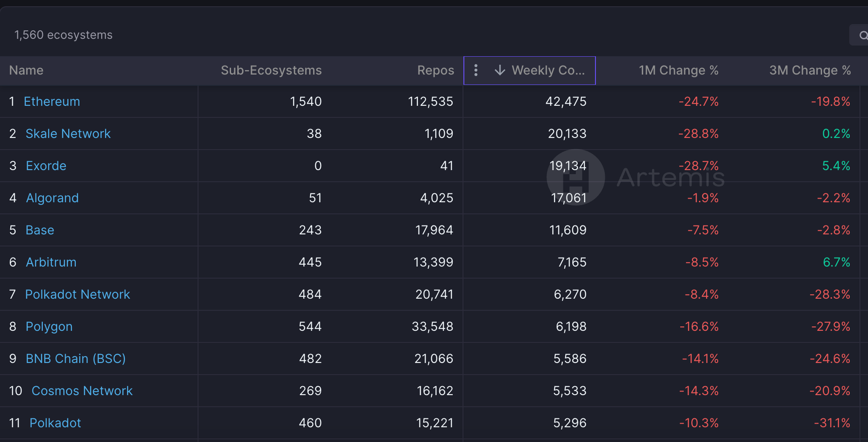Open the Cosmos Network ecosystem link

82,391
